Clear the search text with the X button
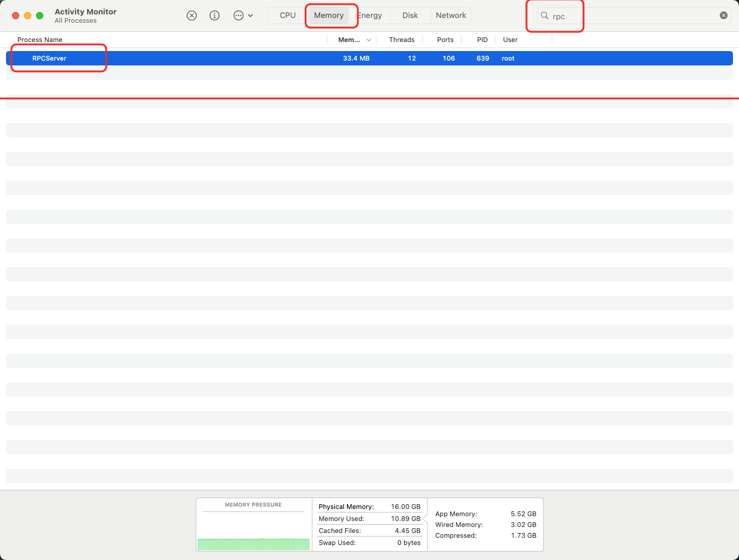This screenshot has width=739, height=560. [x=723, y=16]
